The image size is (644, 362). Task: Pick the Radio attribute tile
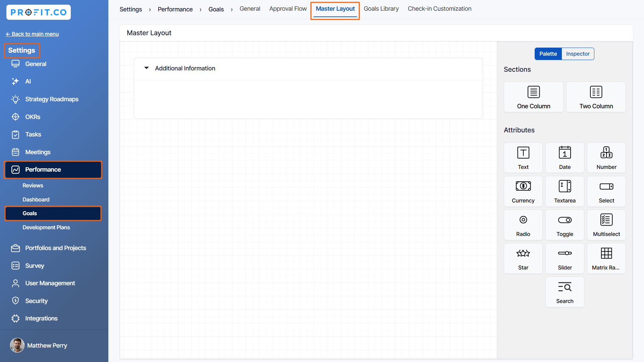523,225
